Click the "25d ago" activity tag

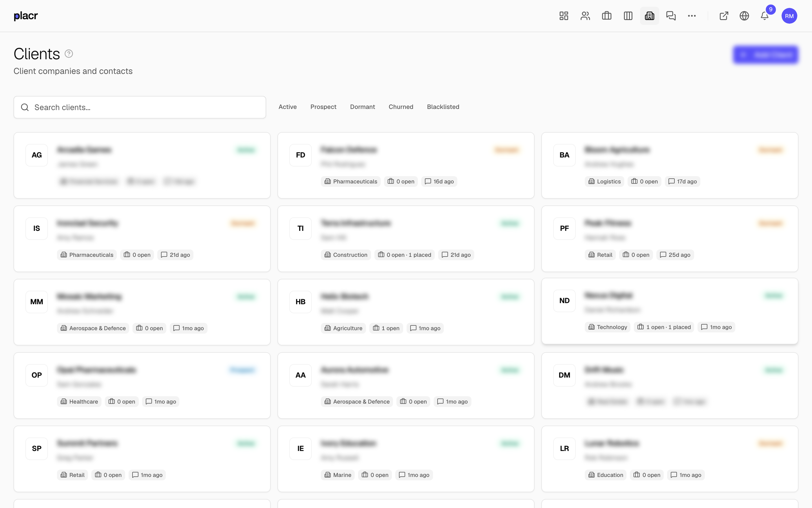tap(675, 255)
